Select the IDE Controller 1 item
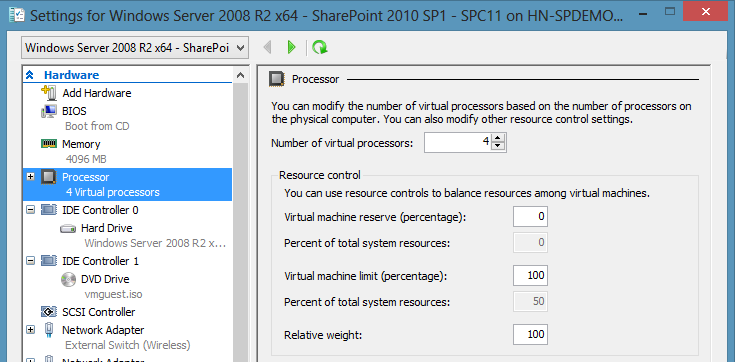 [100, 261]
